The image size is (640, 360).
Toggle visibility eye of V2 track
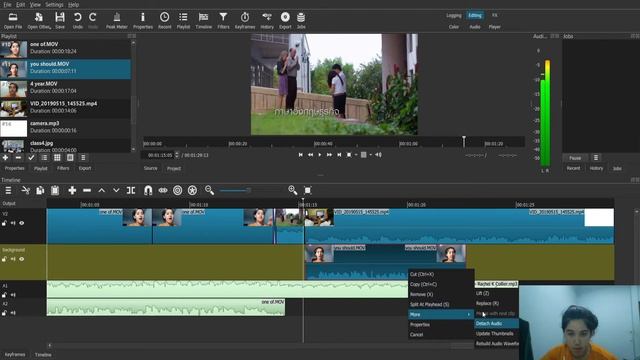[22, 223]
